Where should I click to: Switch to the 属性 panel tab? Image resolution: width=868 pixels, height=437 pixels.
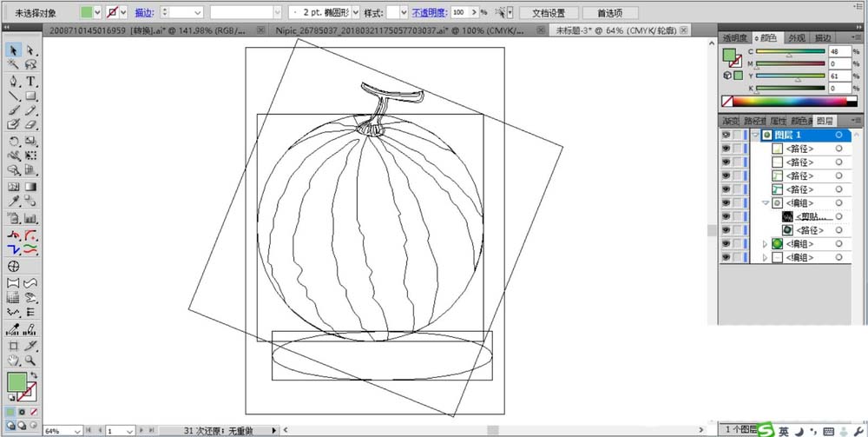(778, 120)
